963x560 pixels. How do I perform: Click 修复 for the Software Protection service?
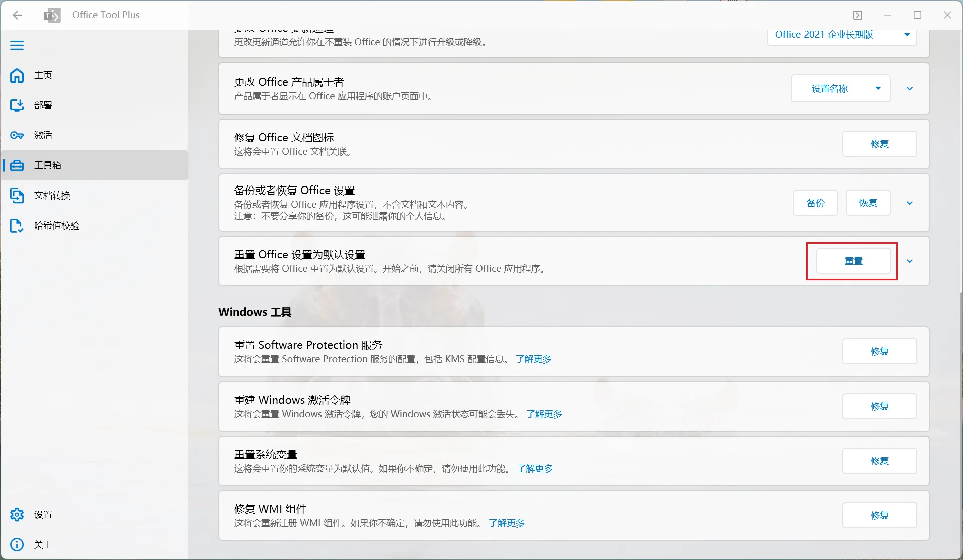[x=879, y=351]
